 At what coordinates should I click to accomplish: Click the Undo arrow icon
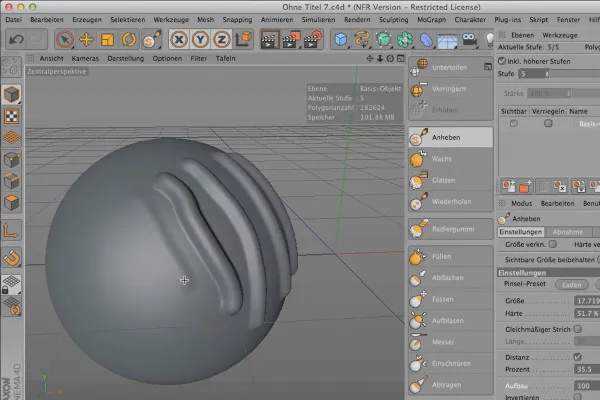pos(16,39)
